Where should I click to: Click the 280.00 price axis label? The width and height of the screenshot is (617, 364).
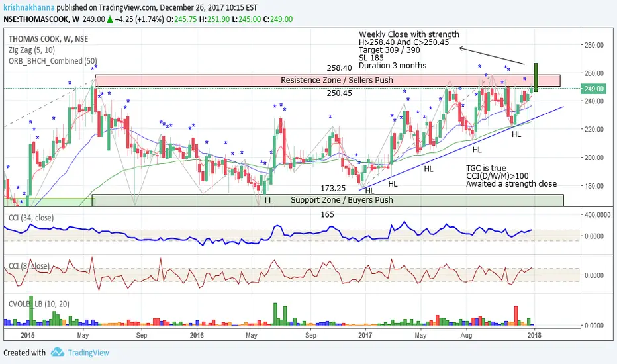click(594, 45)
